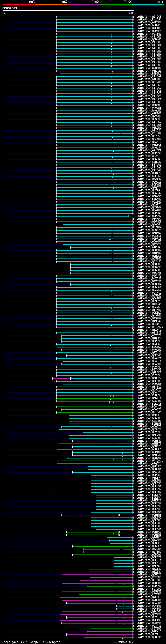Click UniRef100_B5L5S6 label
The height and width of the screenshot is (644, 166).
click(149, 404)
